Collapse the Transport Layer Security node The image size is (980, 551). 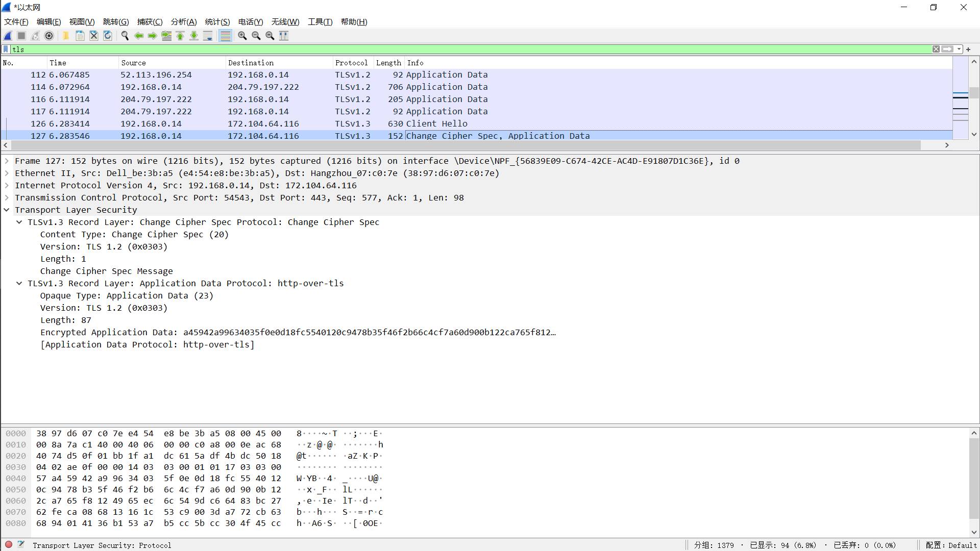(x=7, y=210)
